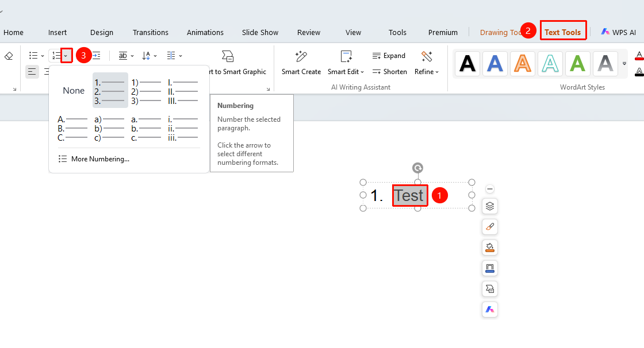Viewport: 644px width, 348px height.
Task: Open the Text Tools tab
Action: tap(563, 32)
